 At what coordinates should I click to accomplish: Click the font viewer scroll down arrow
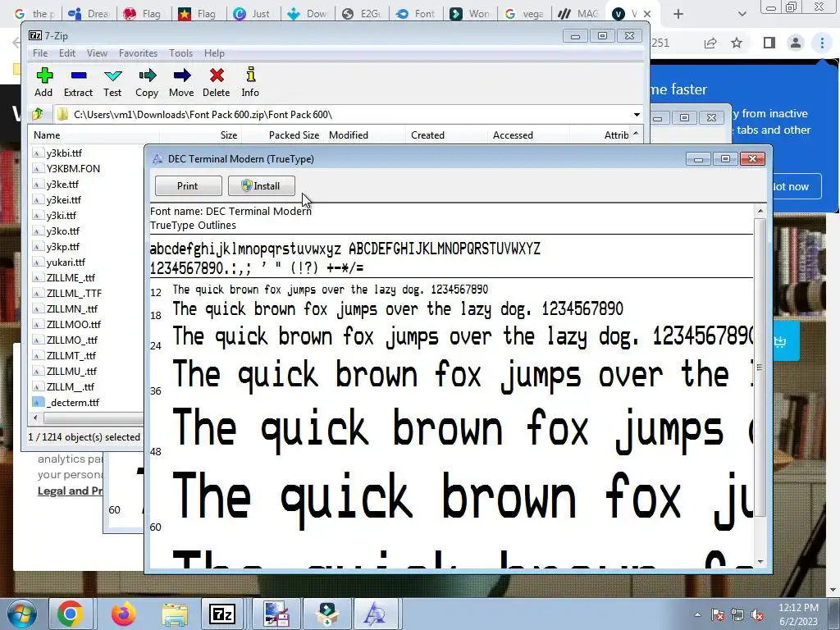pyautogui.click(x=760, y=561)
